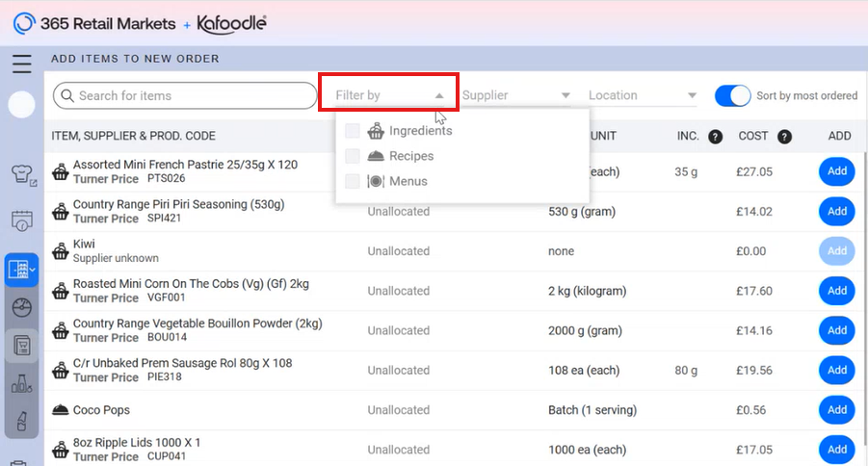Click the Batch (1 serving) unit cell
This screenshot has width=868, height=466.
pyautogui.click(x=592, y=410)
